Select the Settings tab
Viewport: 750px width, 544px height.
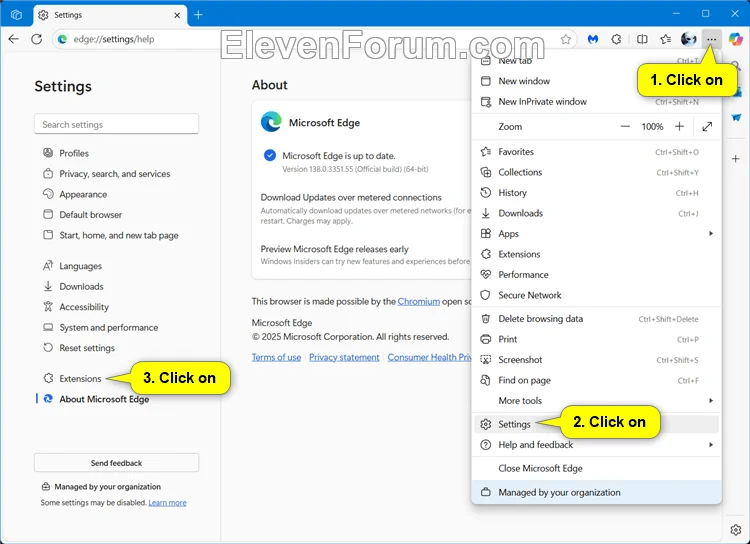click(x=110, y=15)
